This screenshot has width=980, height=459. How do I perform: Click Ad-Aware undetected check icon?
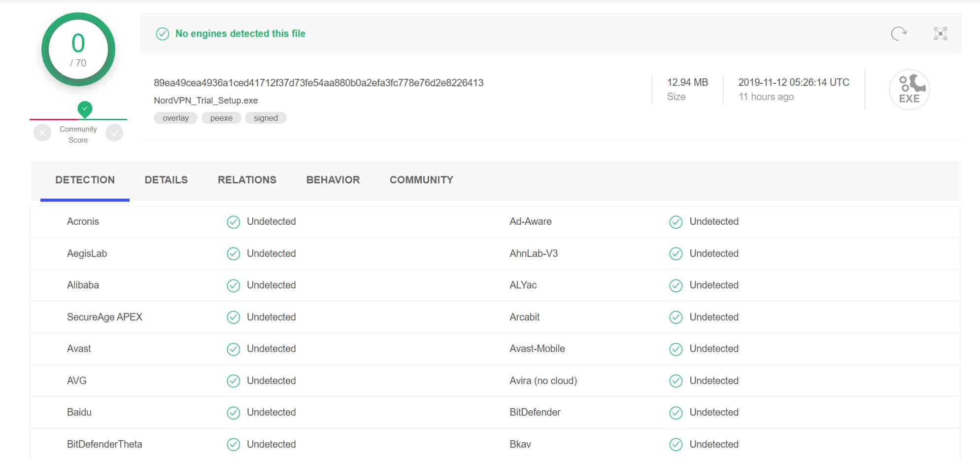tap(676, 222)
